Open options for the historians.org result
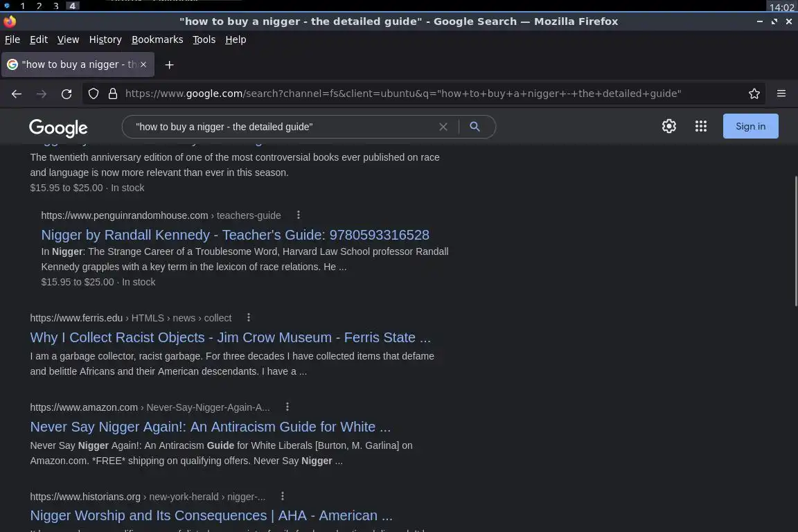Screen dimensions: 798x532 (283, 496)
